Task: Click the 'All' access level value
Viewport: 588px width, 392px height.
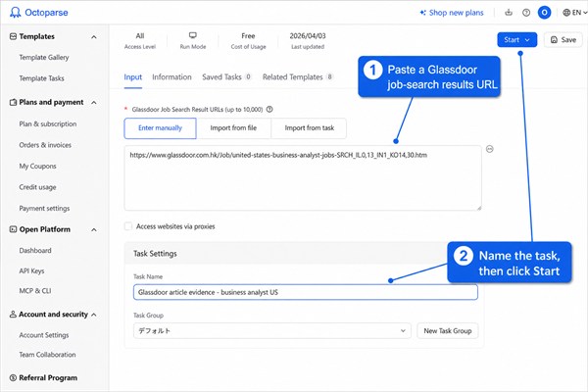Action: coord(140,36)
